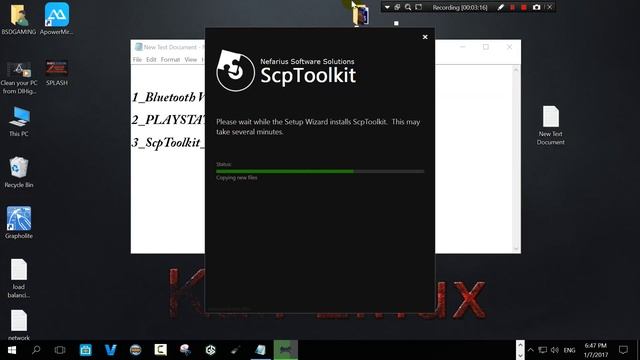Click the recorder region-select icon
The height and width of the screenshot is (360, 640).
point(418,7)
